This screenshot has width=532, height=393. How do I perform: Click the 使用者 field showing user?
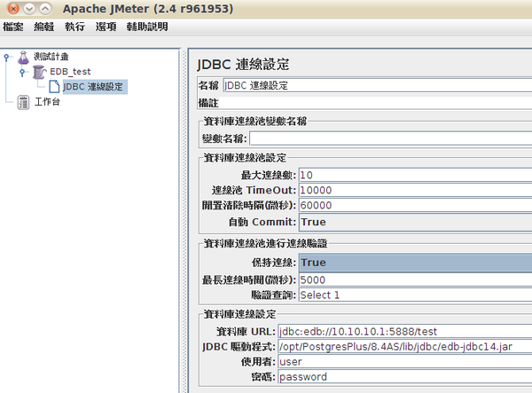405,362
